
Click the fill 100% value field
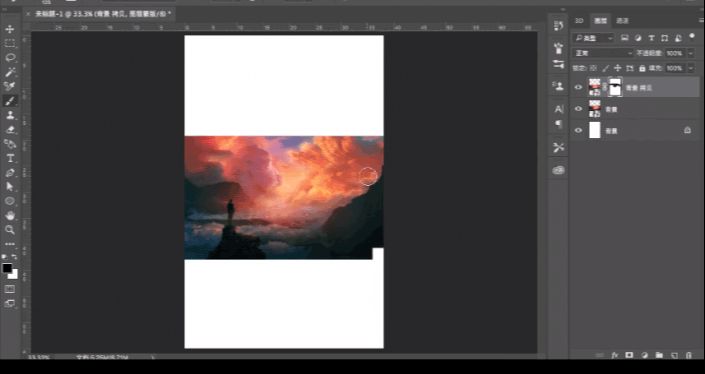[x=675, y=68]
